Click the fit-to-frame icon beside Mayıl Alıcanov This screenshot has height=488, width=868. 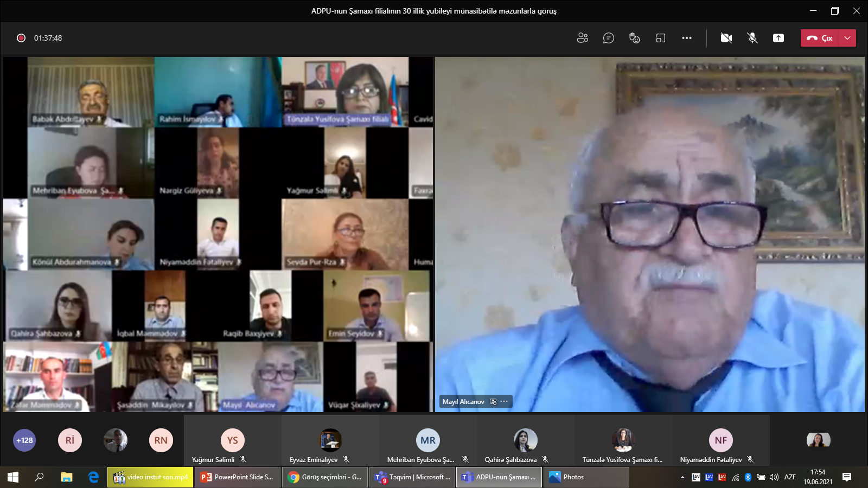point(493,402)
